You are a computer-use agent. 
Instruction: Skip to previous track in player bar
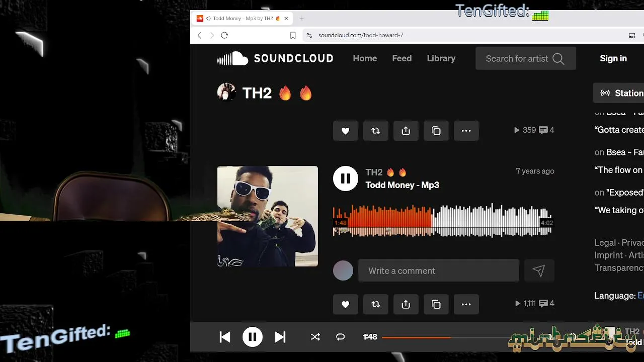click(x=225, y=337)
